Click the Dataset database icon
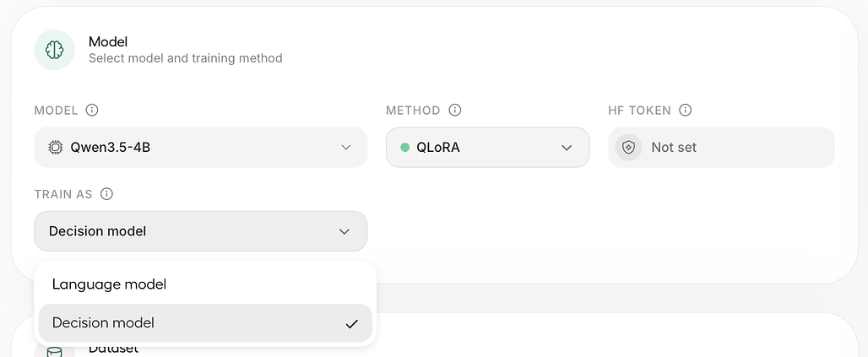 54,352
